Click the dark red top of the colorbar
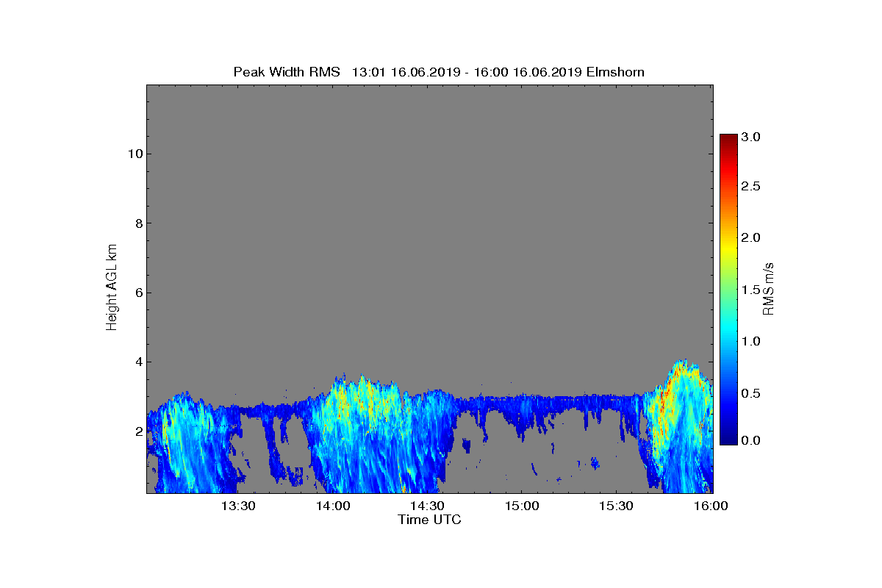The width and height of the screenshot is (882, 588). point(728,139)
